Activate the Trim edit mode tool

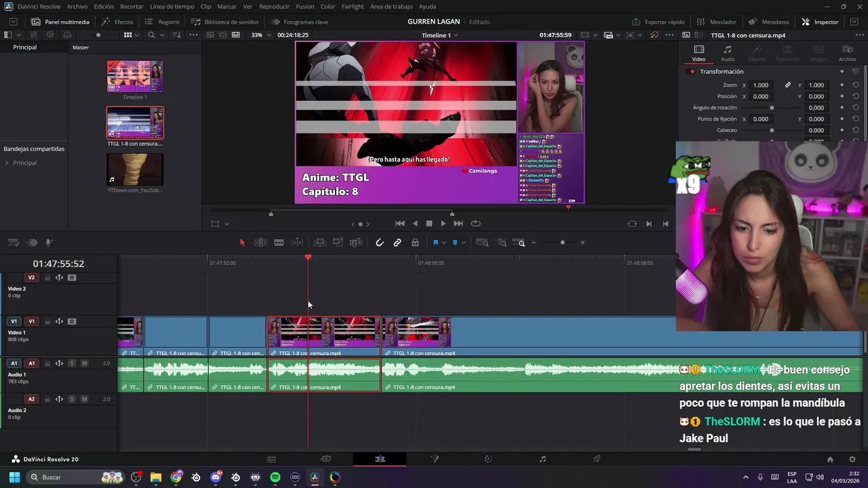260,243
